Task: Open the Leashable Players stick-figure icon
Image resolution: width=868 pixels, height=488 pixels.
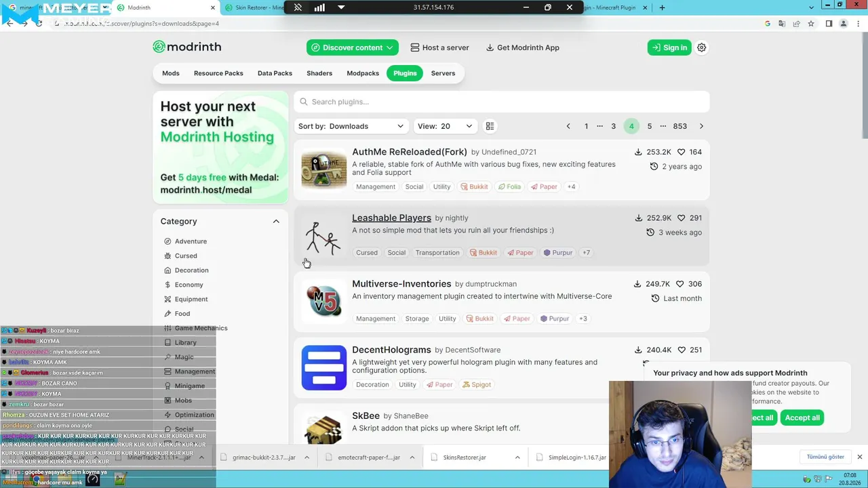Action: tap(323, 235)
